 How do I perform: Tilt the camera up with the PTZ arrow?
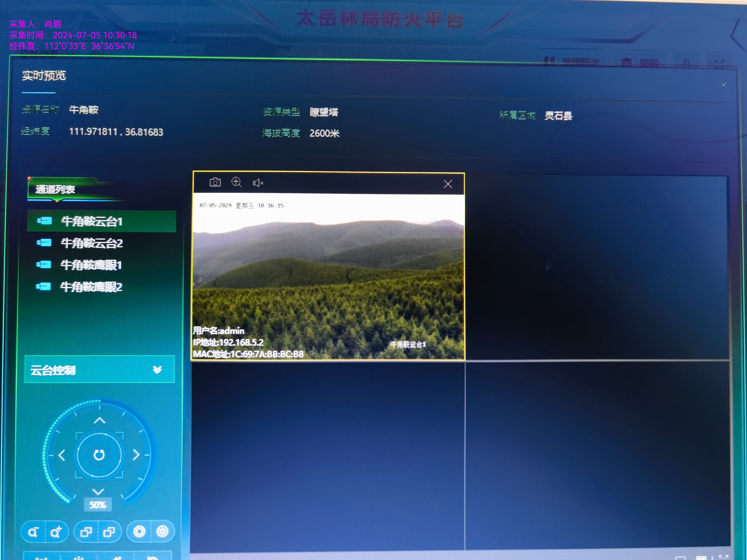point(100,421)
